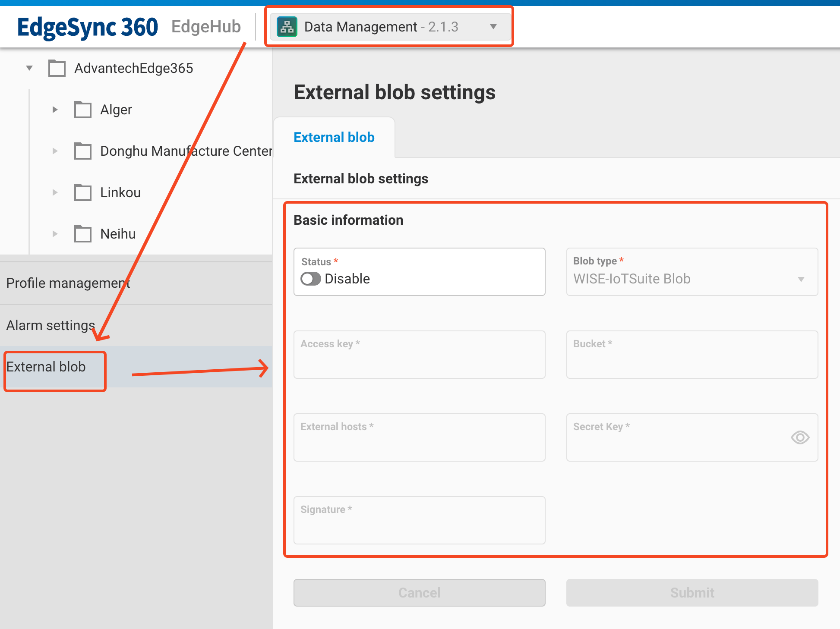Click the EdgeSync 360 logo
840x629 pixels.
click(88, 27)
